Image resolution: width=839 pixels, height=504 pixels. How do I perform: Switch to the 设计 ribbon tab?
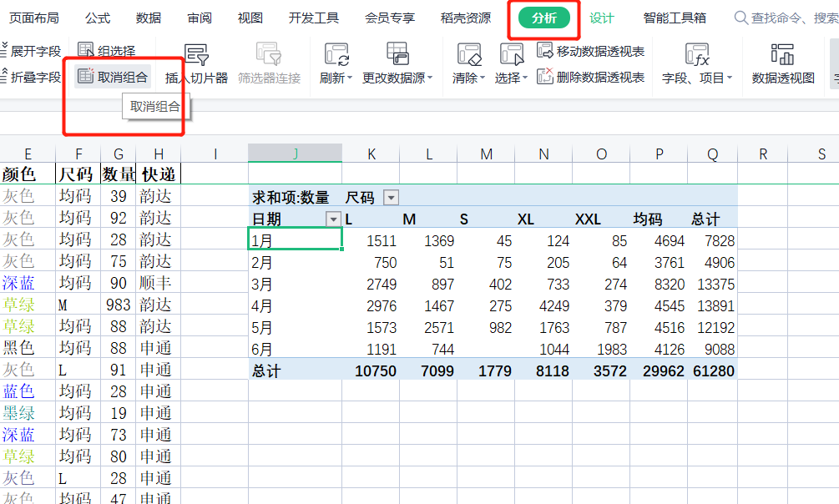[x=601, y=18]
